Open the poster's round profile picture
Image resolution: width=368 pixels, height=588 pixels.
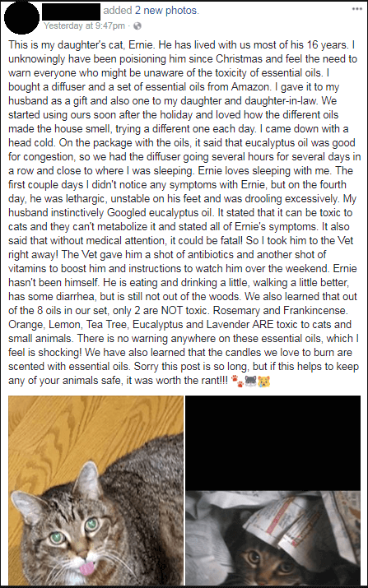pyautogui.click(x=21, y=18)
